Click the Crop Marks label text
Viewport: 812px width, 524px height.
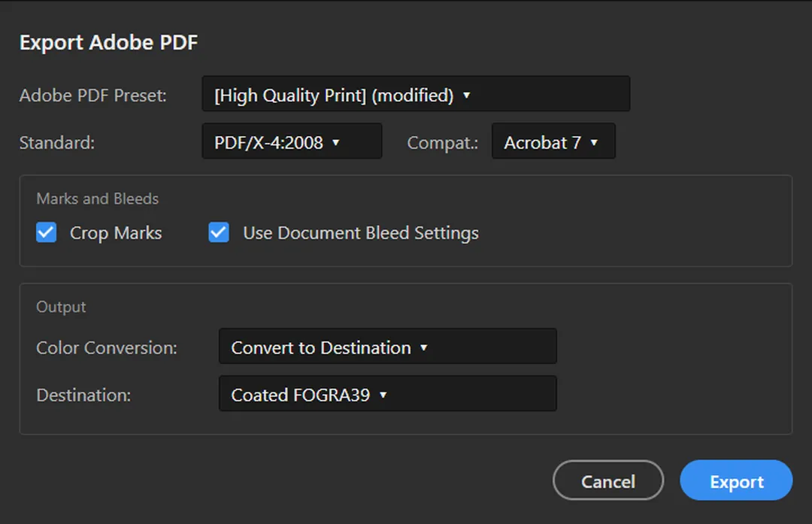pos(116,233)
